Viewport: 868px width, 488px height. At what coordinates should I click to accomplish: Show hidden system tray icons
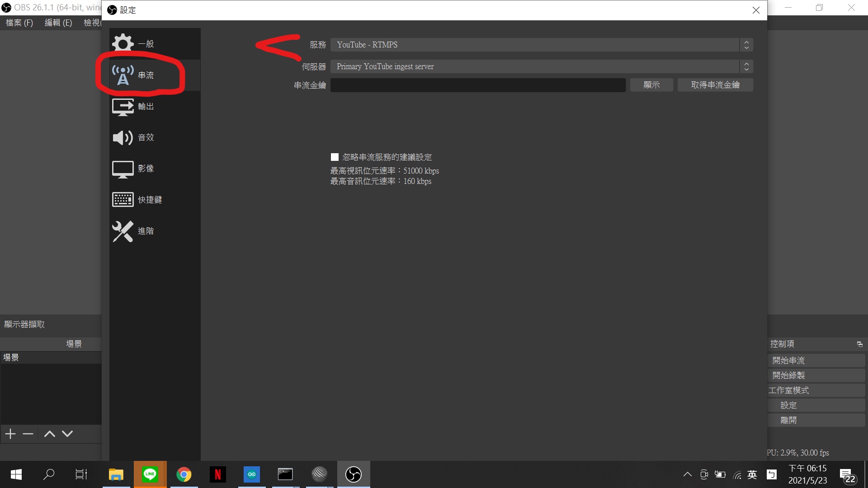click(x=687, y=474)
